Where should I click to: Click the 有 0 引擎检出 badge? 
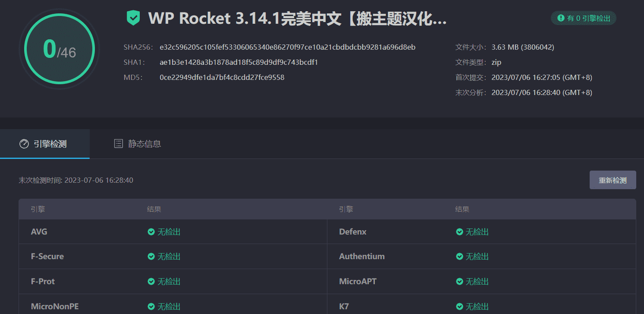[x=584, y=18]
